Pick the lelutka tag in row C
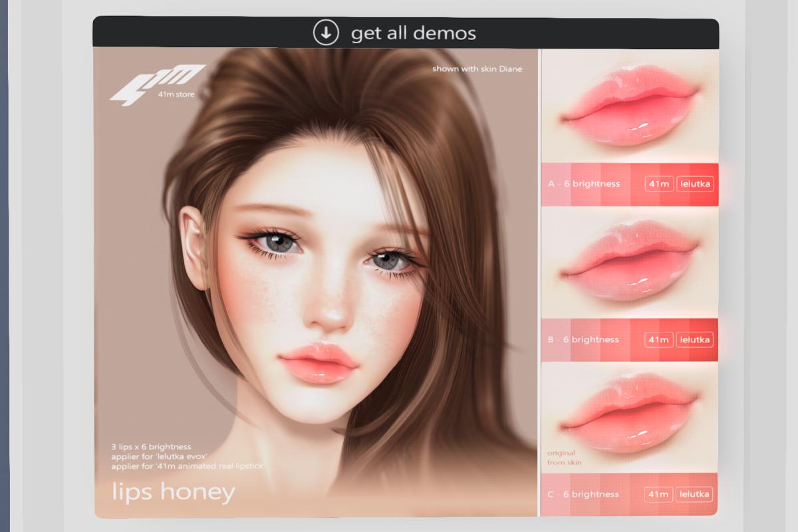Screen dimensions: 798x532 (695, 494)
